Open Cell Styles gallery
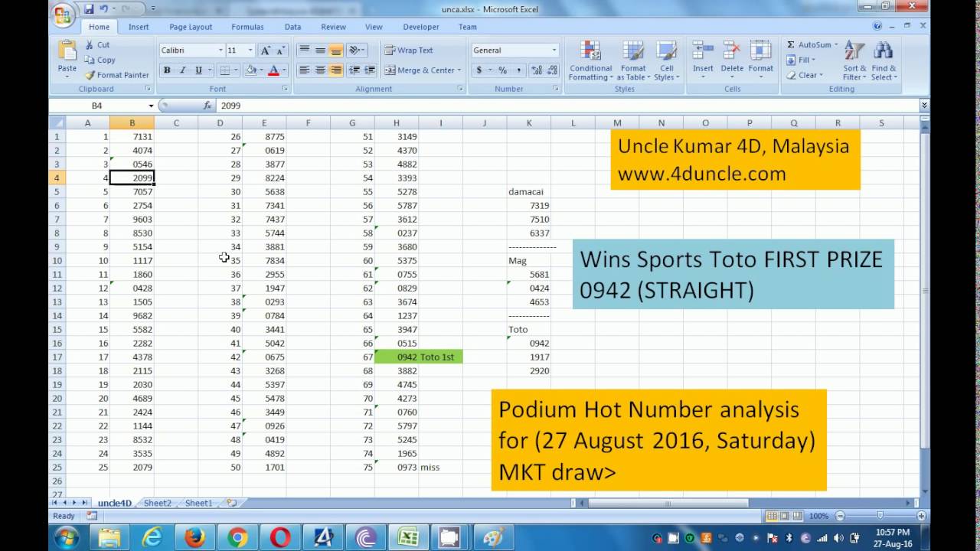980x551 pixels. point(666,61)
